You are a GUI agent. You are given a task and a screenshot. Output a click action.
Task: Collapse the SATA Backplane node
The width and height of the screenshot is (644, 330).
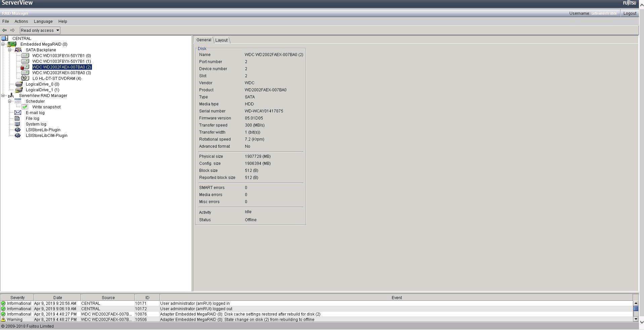click(x=10, y=50)
